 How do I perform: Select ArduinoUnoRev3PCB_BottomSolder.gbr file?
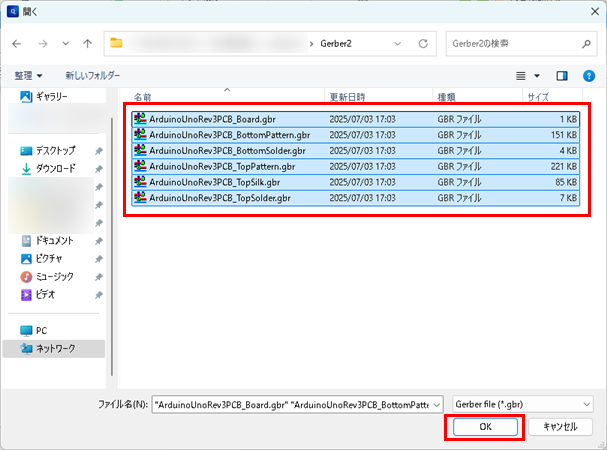[355, 151]
